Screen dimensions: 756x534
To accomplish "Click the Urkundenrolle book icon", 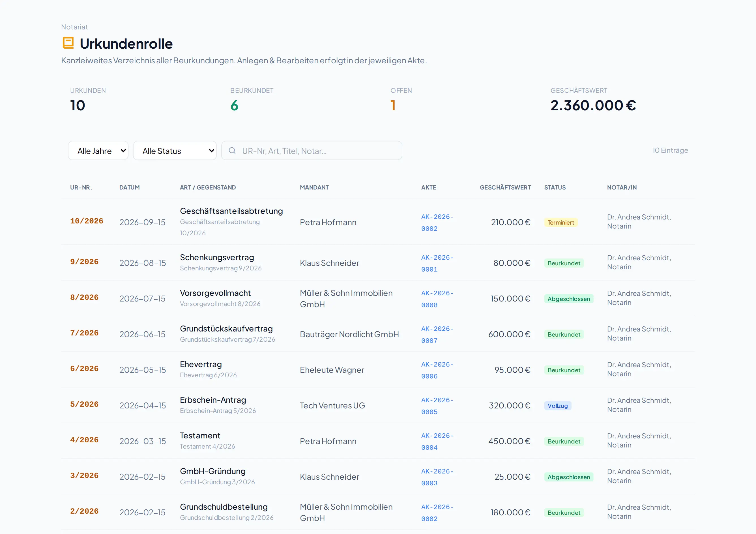I will 68,43.
